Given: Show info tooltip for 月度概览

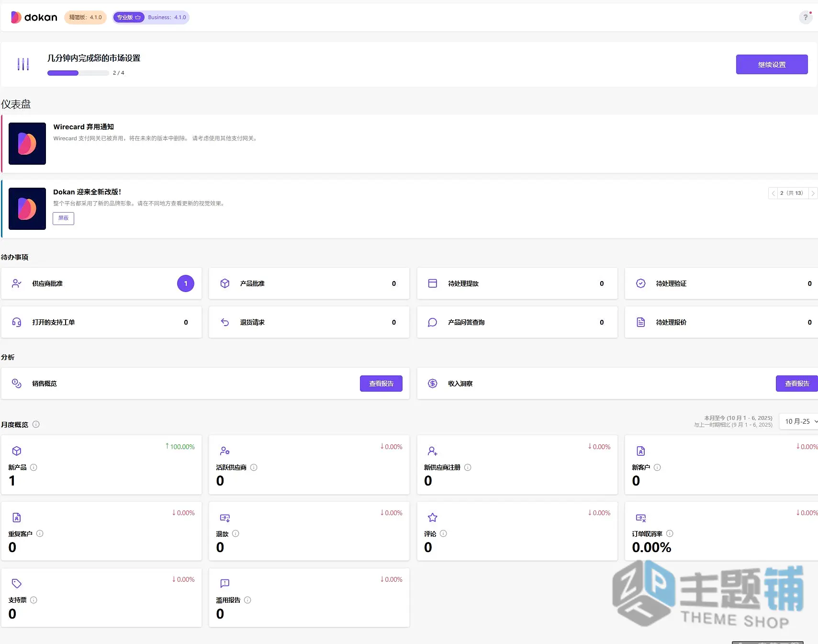Looking at the screenshot, I should pos(36,424).
